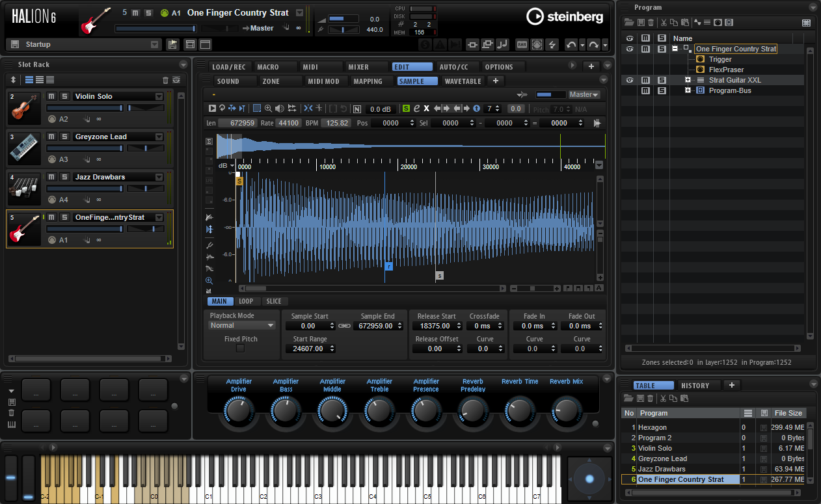Click the save disk icon in Program tree toolbar
Image resolution: width=821 pixels, height=504 pixels.
click(x=641, y=22)
